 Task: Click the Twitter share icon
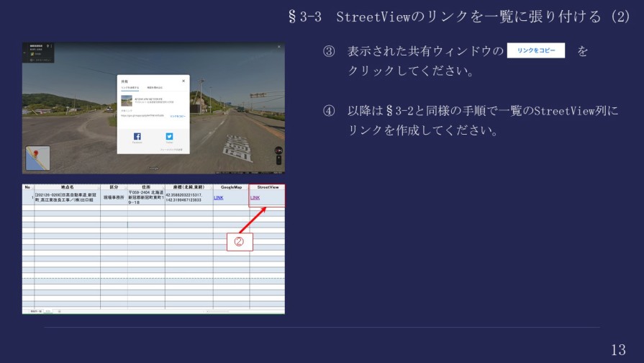[x=170, y=136]
